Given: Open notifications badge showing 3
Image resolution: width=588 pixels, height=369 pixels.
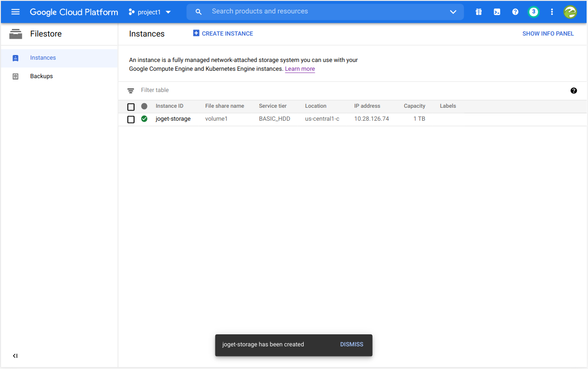Looking at the screenshot, I should click(x=533, y=12).
